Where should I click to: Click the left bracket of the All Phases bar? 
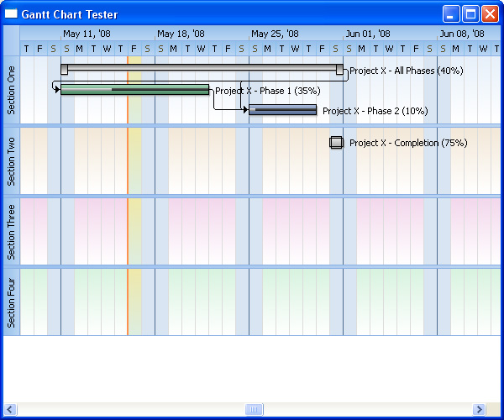(x=65, y=69)
